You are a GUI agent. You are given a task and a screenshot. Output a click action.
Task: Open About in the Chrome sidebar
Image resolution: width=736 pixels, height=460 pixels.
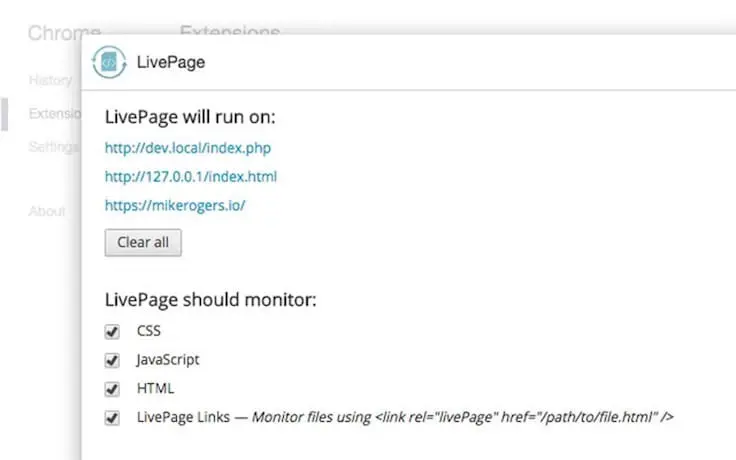(x=47, y=211)
